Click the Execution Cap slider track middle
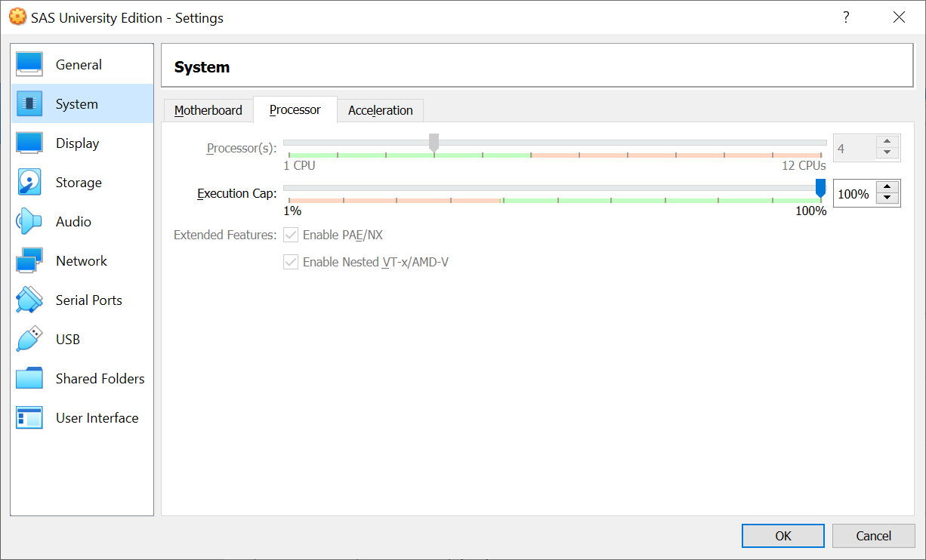926x560 pixels. pyautogui.click(x=555, y=188)
